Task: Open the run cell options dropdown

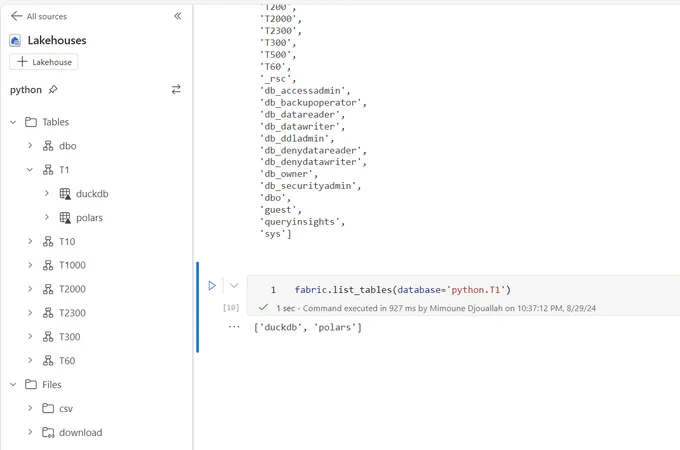Action: point(234,286)
